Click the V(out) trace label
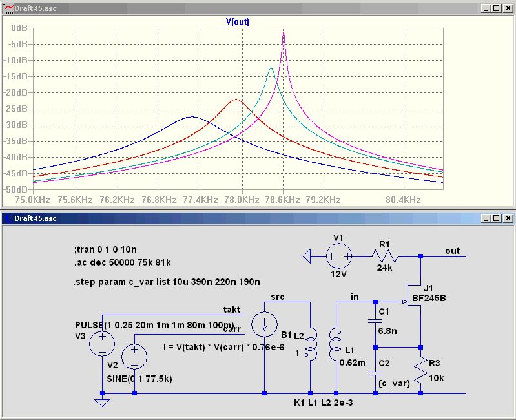Viewport: 516px width, 420px height. coord(237,21)
